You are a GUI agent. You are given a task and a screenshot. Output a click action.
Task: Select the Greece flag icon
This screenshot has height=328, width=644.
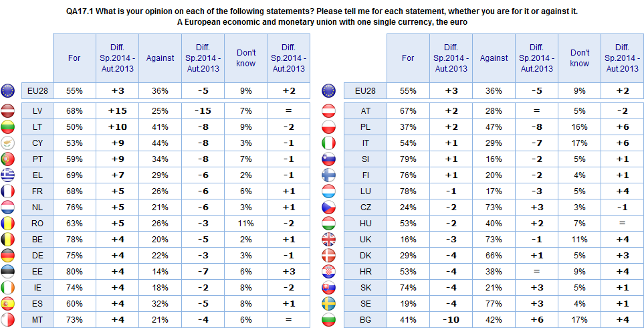(9, 175)
